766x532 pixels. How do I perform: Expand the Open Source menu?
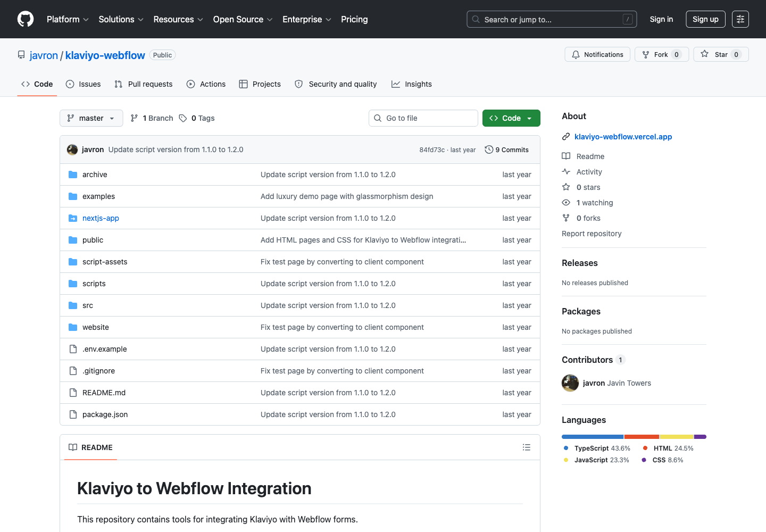click(243, 19)
